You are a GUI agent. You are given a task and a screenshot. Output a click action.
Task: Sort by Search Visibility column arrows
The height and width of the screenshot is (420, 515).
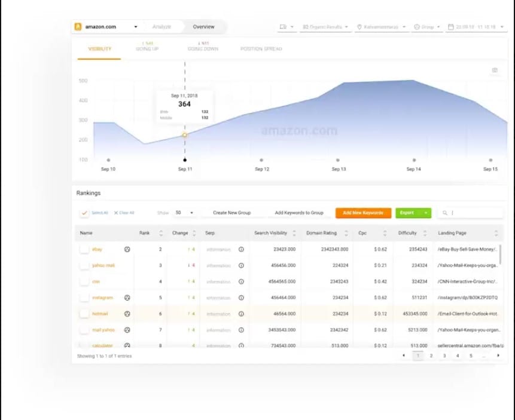tap(294, 233)
